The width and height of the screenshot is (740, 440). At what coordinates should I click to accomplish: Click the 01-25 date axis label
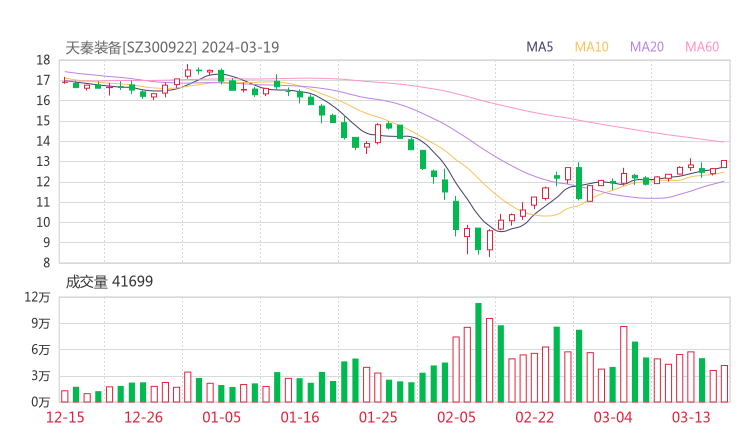pyautogui.click(x=378, y=416)
